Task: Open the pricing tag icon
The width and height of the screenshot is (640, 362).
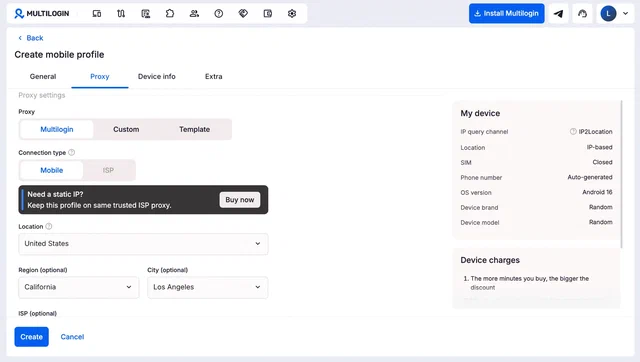Action: coord(243,13)
